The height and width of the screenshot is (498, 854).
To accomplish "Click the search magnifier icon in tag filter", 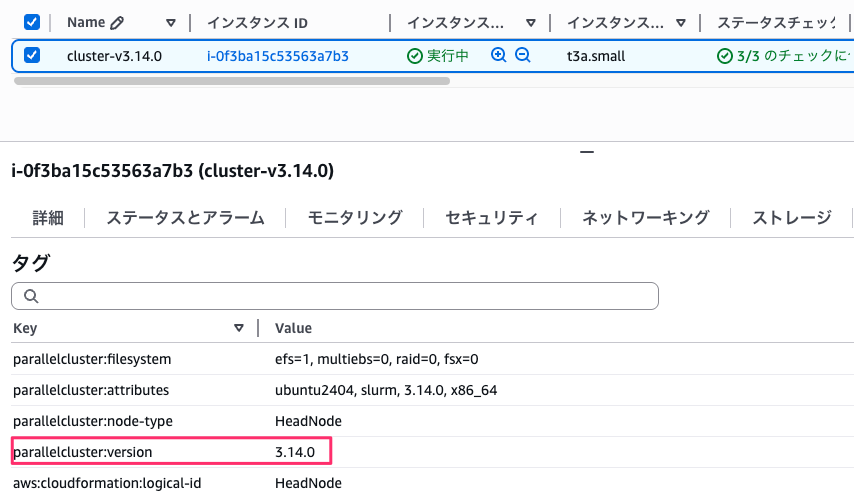I will [x=30, y=296].
